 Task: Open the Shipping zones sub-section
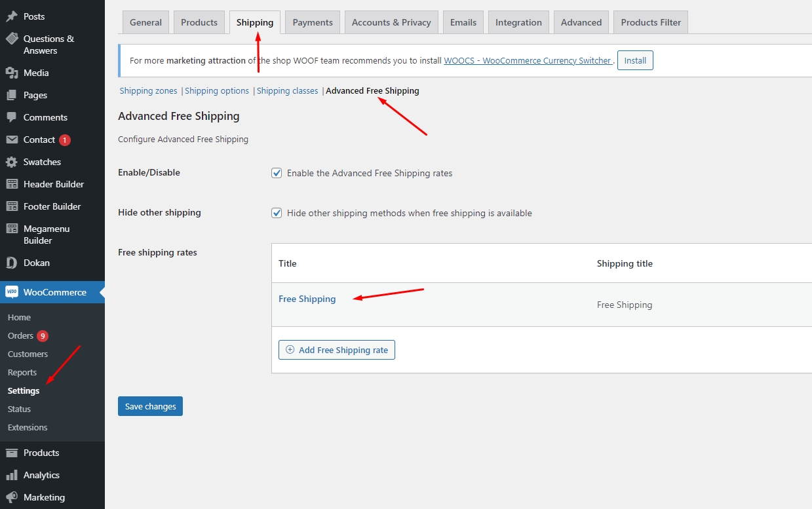click(x=148, y=91)
